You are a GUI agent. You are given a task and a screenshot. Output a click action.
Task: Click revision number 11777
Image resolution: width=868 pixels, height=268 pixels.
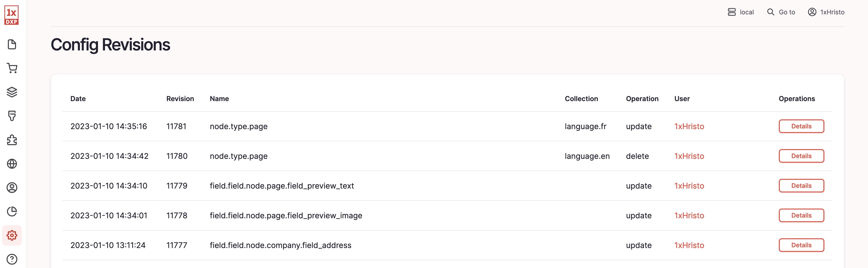tap(177, 245)
